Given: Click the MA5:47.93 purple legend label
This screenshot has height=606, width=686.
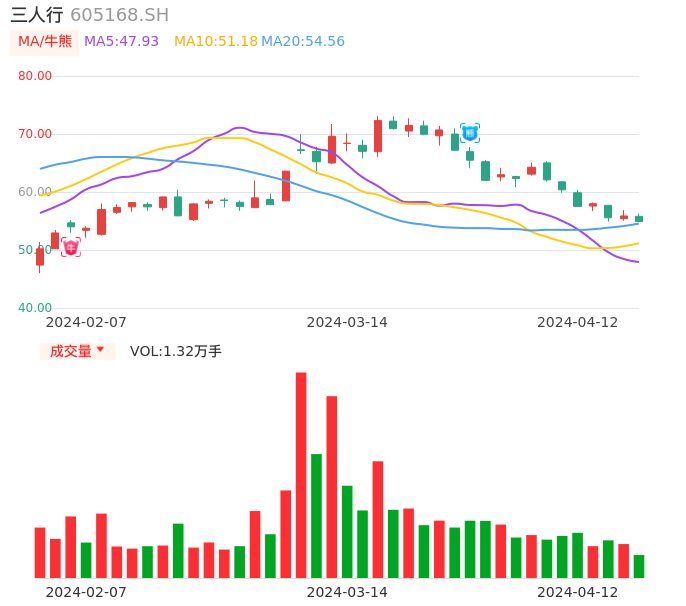Looking at the screenshot, I should coord(121,42).
